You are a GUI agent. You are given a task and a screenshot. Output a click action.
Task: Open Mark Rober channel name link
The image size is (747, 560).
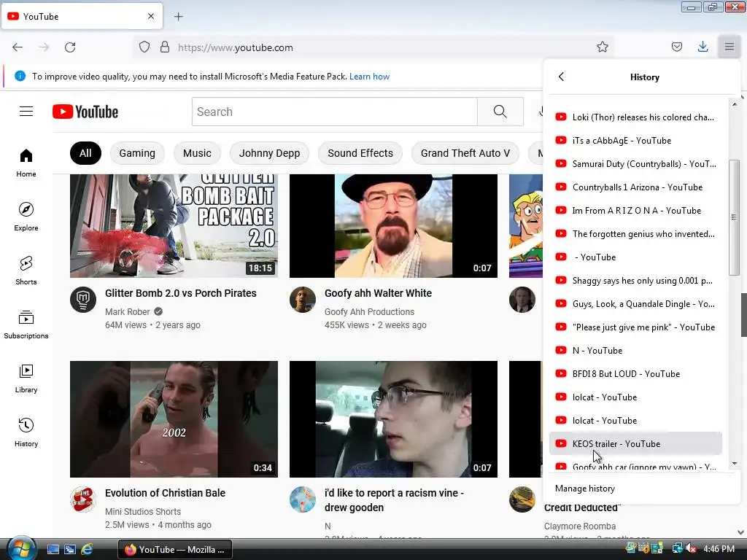click(x=127, y=312)
